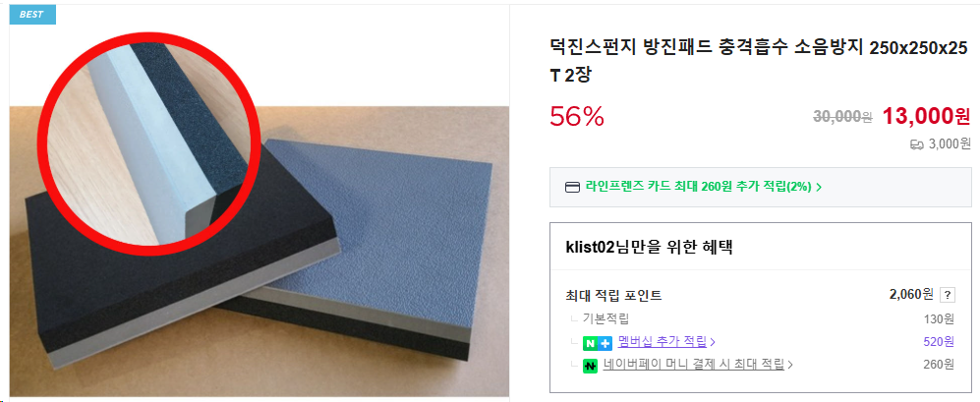The width and height of the screenshot is (980, 402).
Task: Click the 13,000원 sale price
Action: click(926, 116)
